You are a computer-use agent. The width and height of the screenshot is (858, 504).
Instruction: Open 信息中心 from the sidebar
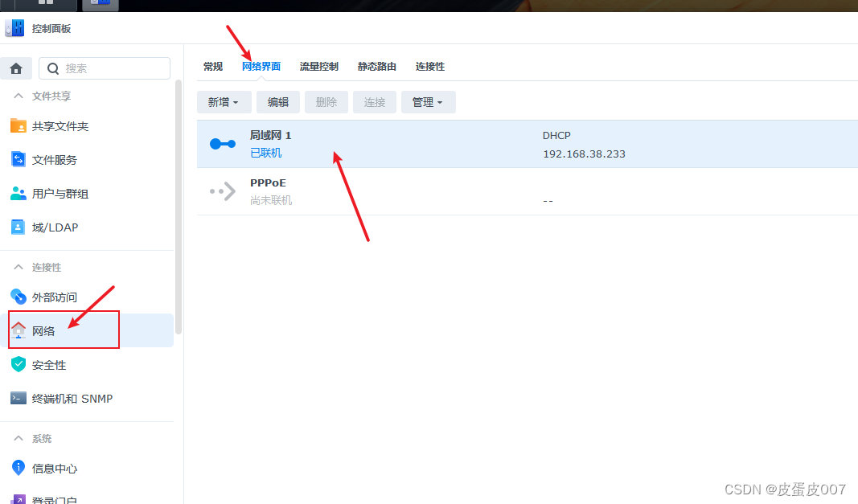[x=18, y=468]
